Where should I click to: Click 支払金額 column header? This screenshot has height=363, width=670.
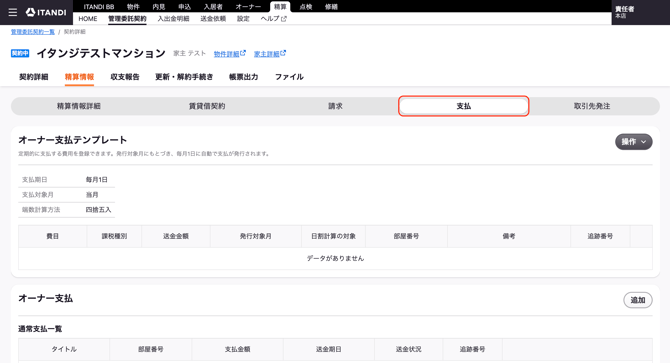238,349
